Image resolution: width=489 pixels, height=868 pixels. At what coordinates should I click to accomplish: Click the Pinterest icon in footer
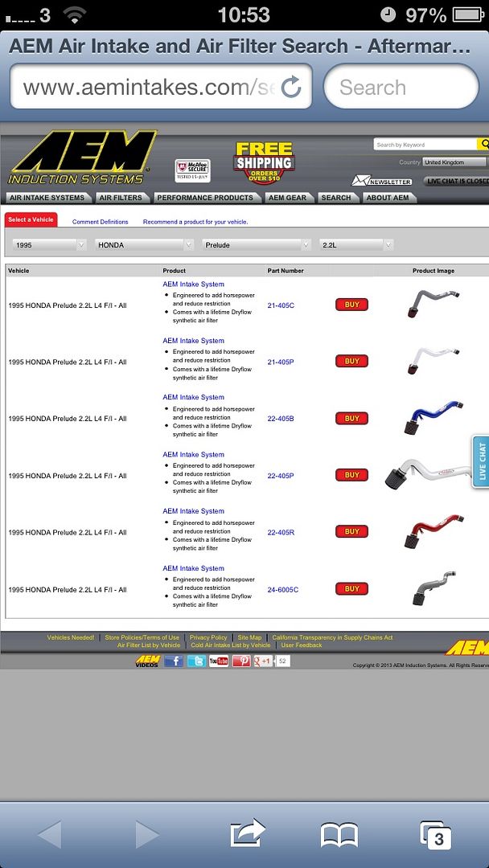241,661
